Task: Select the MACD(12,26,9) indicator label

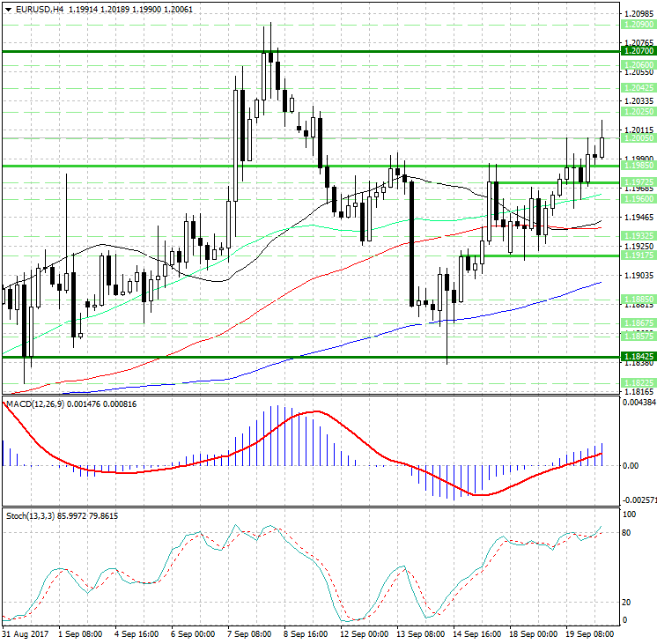Action: 35,404
